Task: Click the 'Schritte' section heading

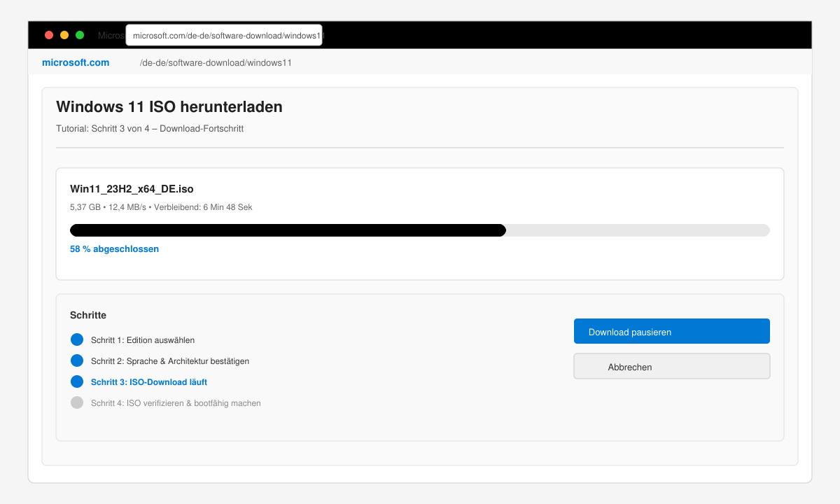Action: click(88, 315)
